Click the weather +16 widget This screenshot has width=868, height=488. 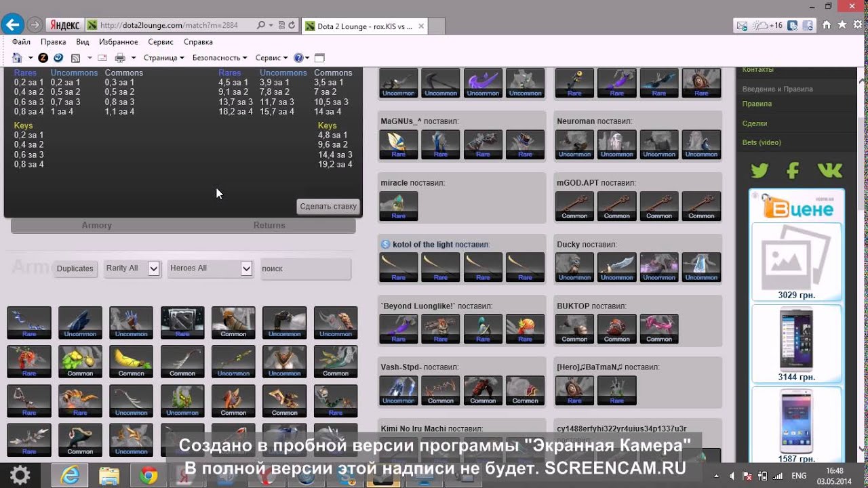[768, 25]
